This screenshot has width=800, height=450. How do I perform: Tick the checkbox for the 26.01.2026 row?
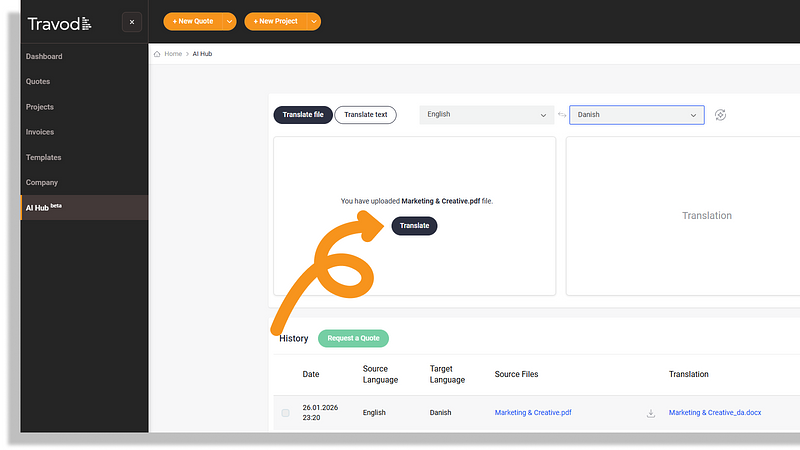(285, 413)
